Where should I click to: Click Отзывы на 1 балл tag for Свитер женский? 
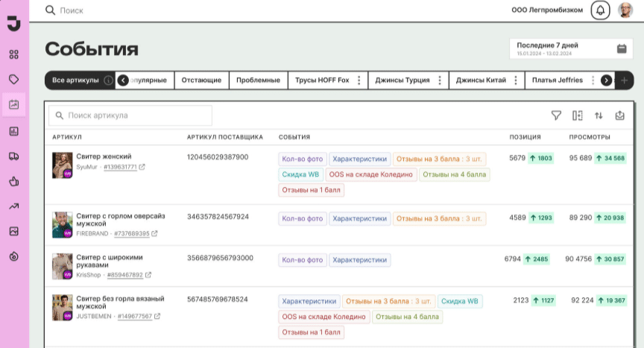tap(312, 190)
